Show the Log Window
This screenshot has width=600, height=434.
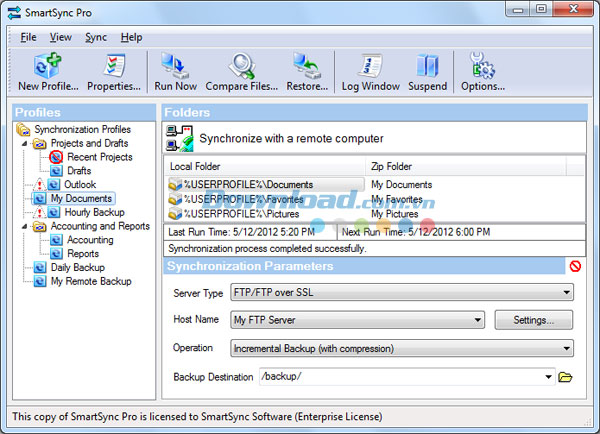tap(369, 71)
